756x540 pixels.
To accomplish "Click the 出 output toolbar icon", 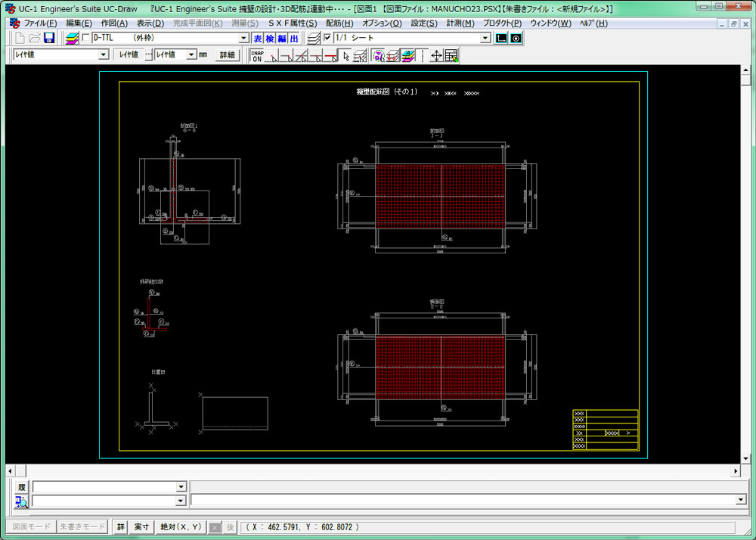I will 294,38.
